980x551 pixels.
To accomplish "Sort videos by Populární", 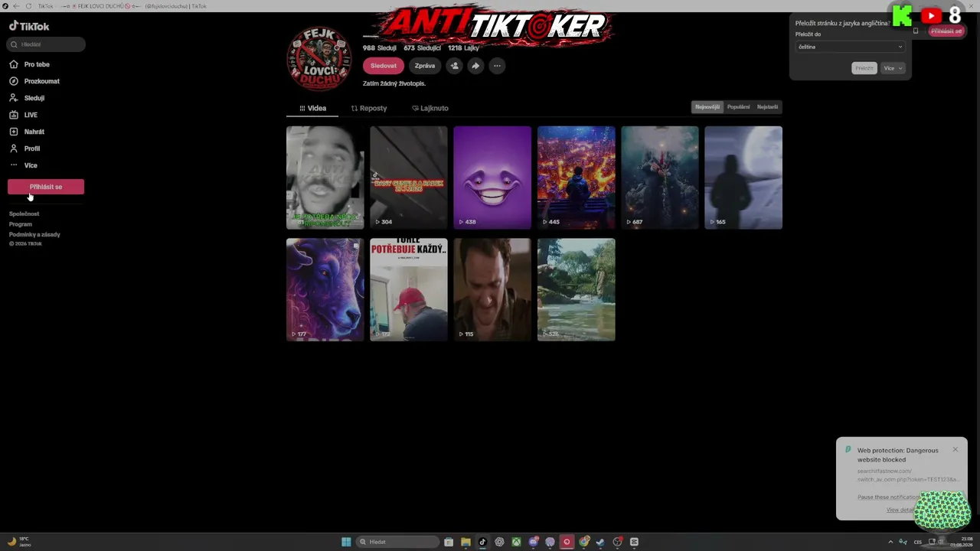I will coord(739,107).
